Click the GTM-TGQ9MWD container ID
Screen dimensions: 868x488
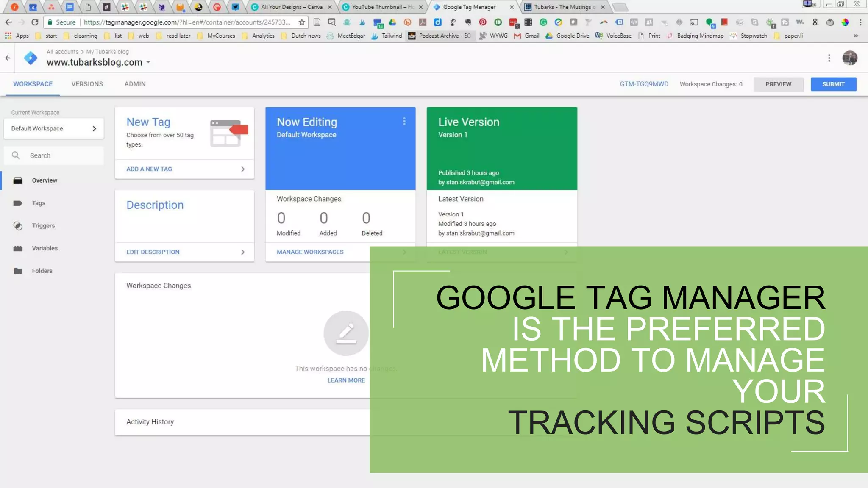[x=644, y=84]
